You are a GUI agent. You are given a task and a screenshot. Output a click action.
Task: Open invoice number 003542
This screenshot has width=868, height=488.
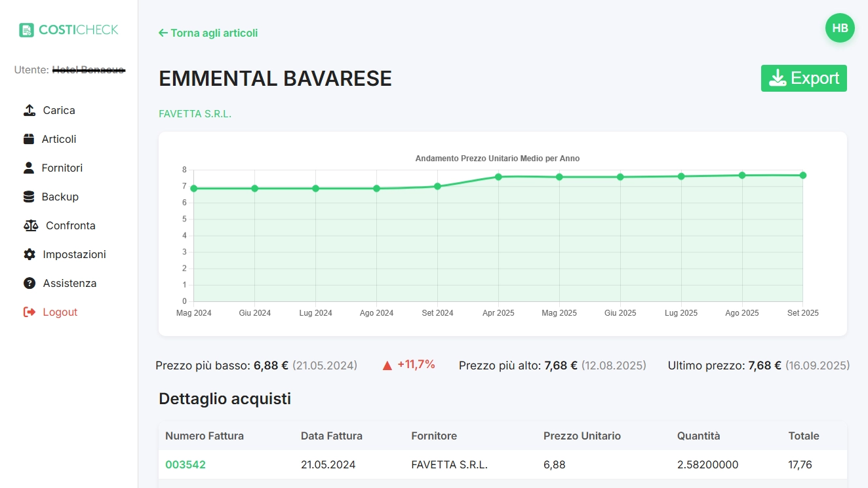coord(186,464)
